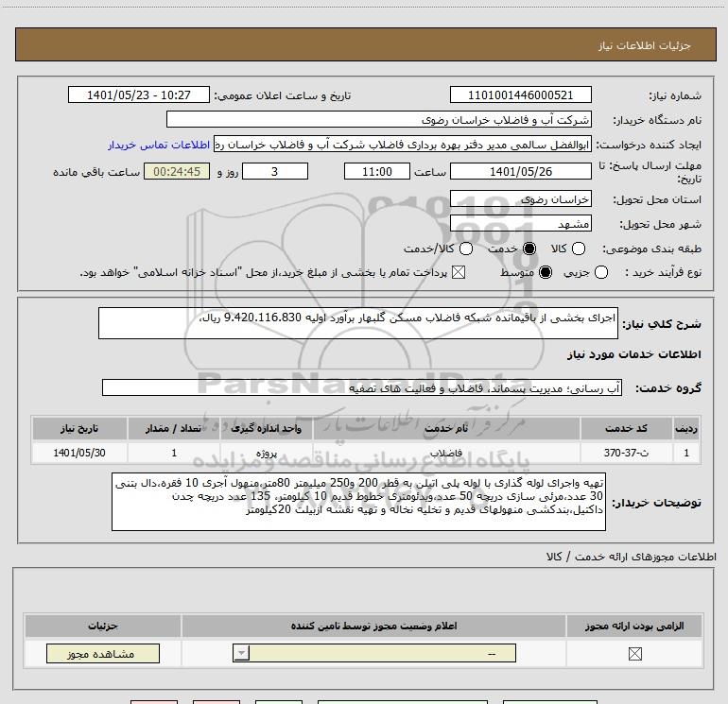
Task: Click the deadline hour field 11:00
Action: (x=377, y=171)
